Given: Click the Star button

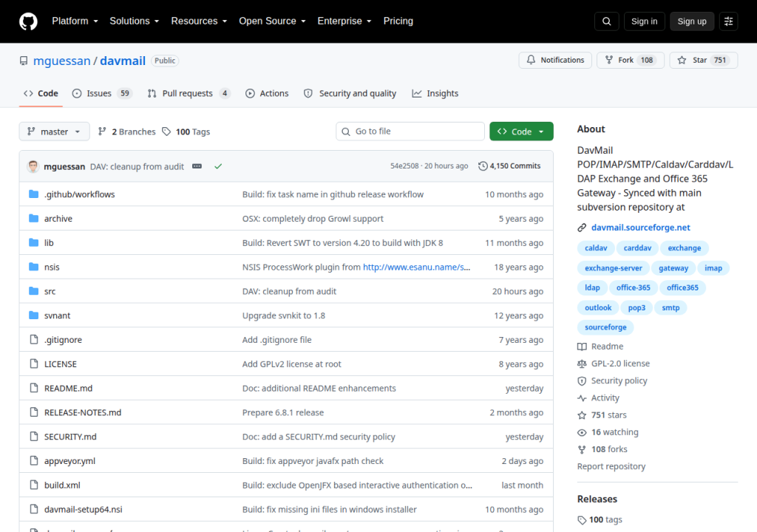Looking at the screenshot, I should (x=704, y=60).
